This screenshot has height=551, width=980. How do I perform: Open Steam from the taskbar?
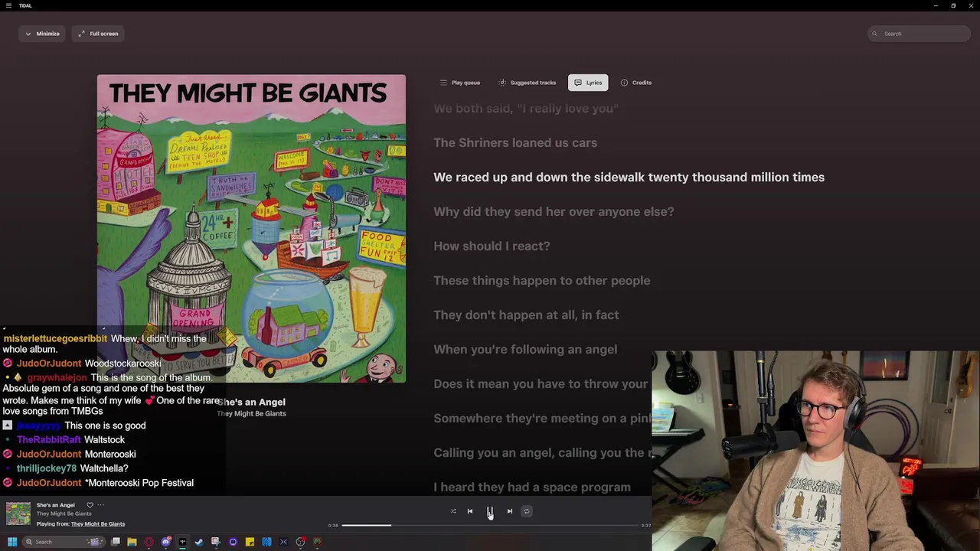click(x=199, y=542)
